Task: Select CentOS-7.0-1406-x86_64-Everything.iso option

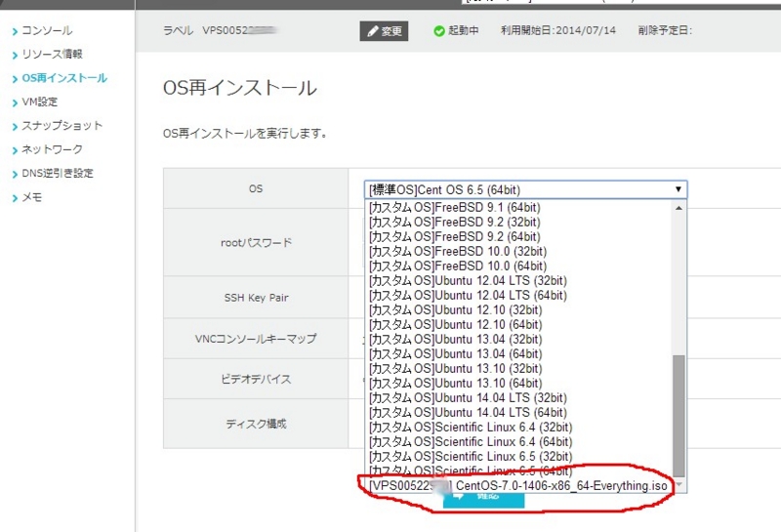Action: pos(518,486)
